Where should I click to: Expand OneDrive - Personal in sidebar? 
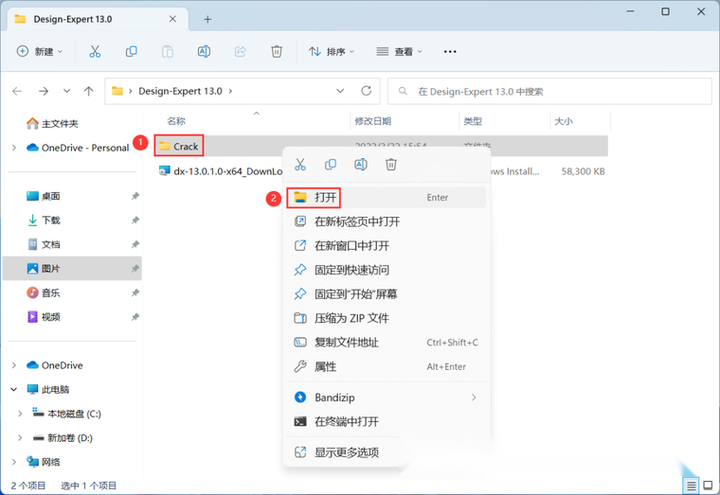click(14, 148)
